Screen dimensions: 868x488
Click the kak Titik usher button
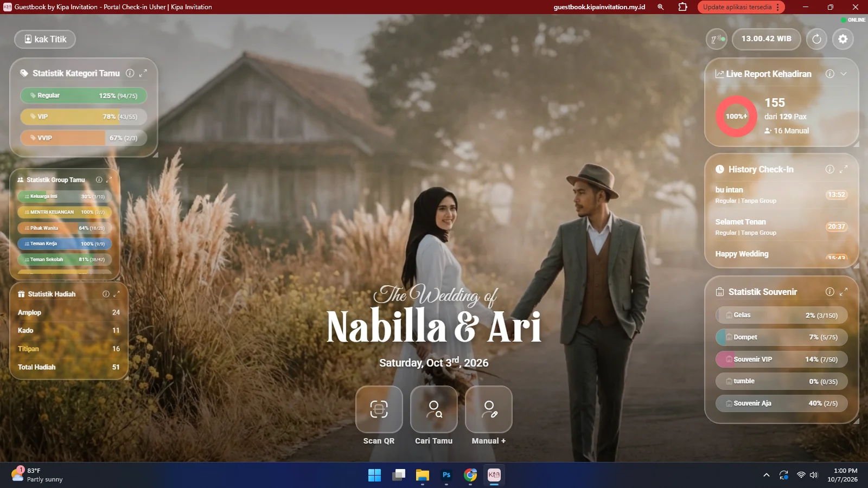tap(45, 39)
